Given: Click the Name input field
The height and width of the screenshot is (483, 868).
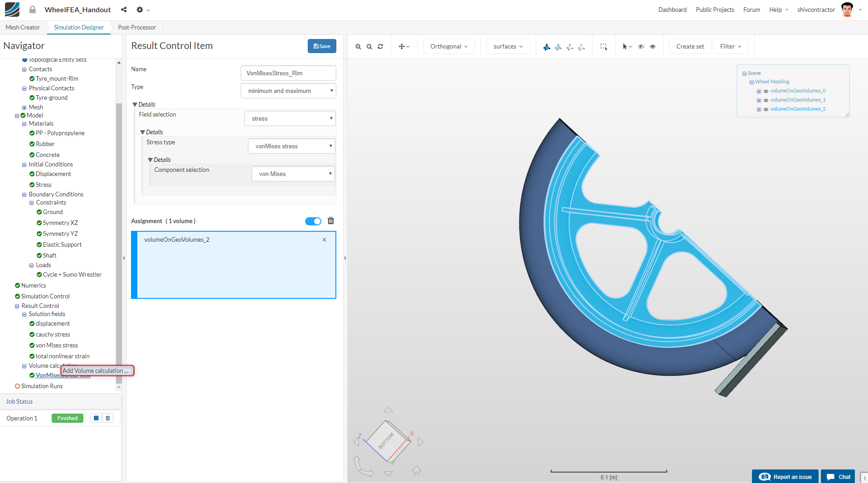Looking at the screenshot, I should [288, 73].
